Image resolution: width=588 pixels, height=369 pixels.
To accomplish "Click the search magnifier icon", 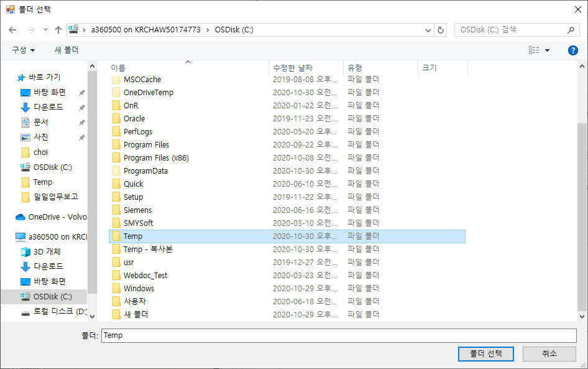I will click(x=571, y=30).
